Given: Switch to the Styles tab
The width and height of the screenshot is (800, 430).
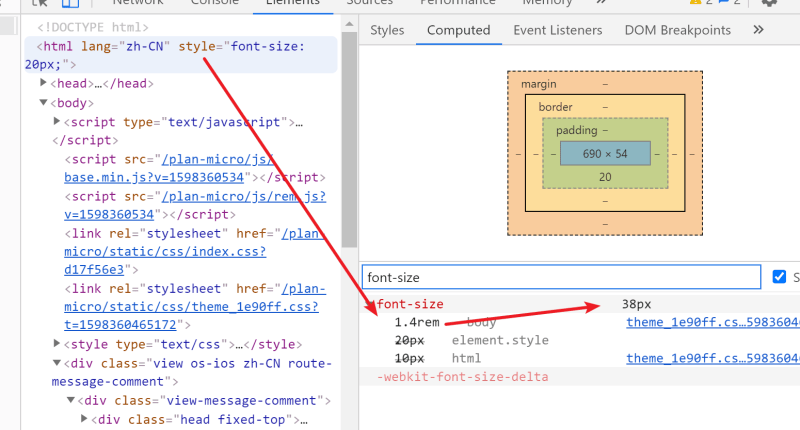Looking at the screenshot, I should [387, 30].
